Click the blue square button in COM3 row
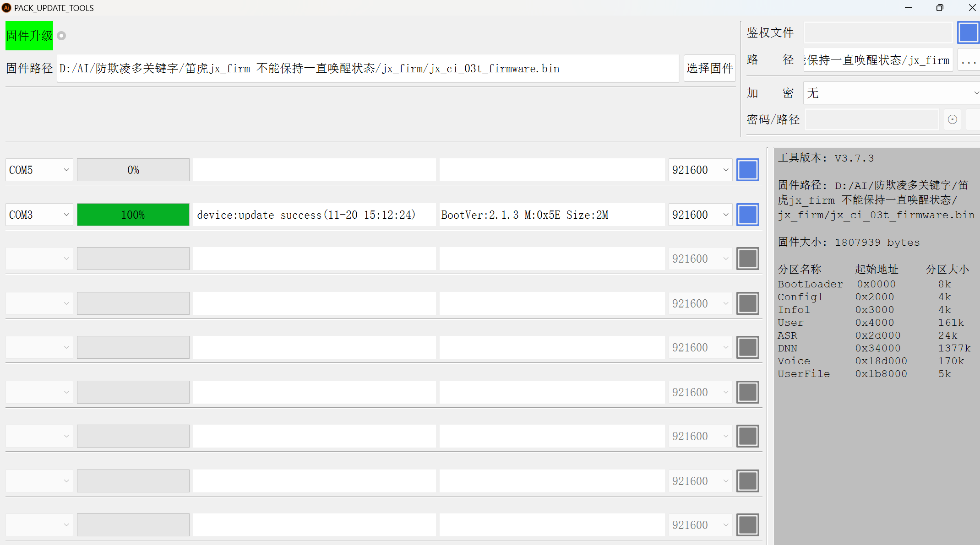The height and width of the screenshot is (545, 980). click(x=747, y=215)
